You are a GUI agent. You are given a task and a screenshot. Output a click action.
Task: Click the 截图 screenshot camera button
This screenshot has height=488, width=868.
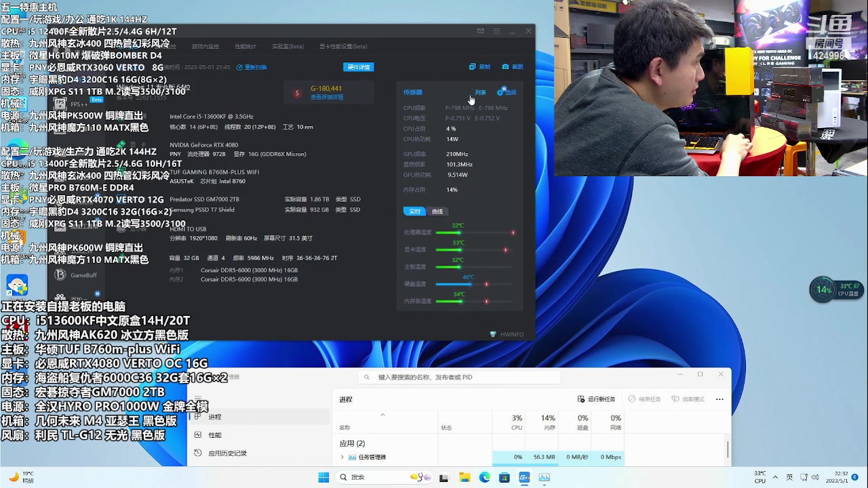click(513, 66)
